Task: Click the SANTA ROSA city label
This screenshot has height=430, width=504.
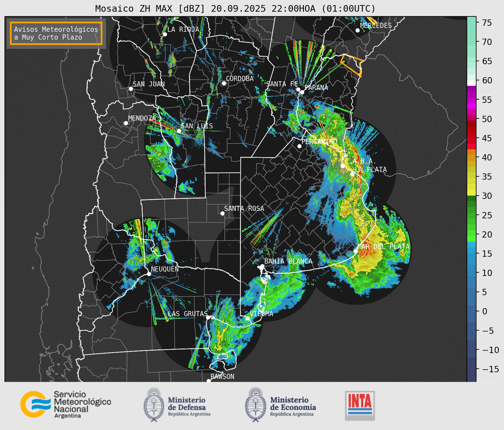Action: click(244, 208)
